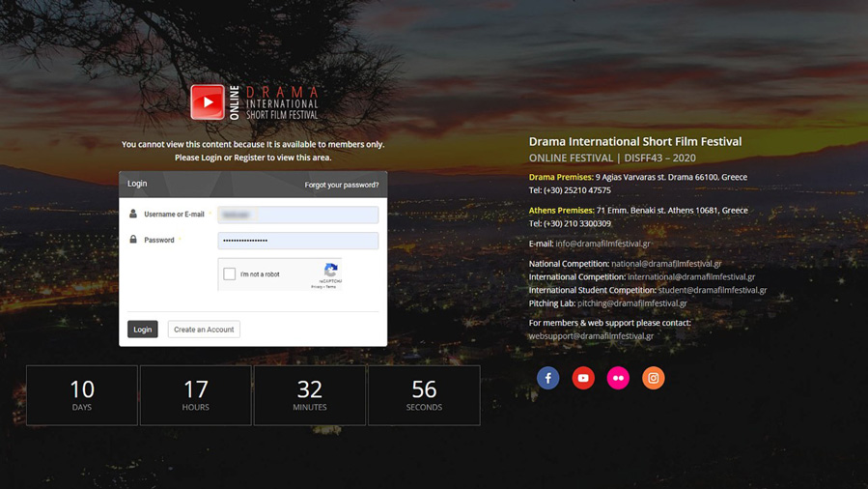Open the Instagram social icon

tap(654, 378)
